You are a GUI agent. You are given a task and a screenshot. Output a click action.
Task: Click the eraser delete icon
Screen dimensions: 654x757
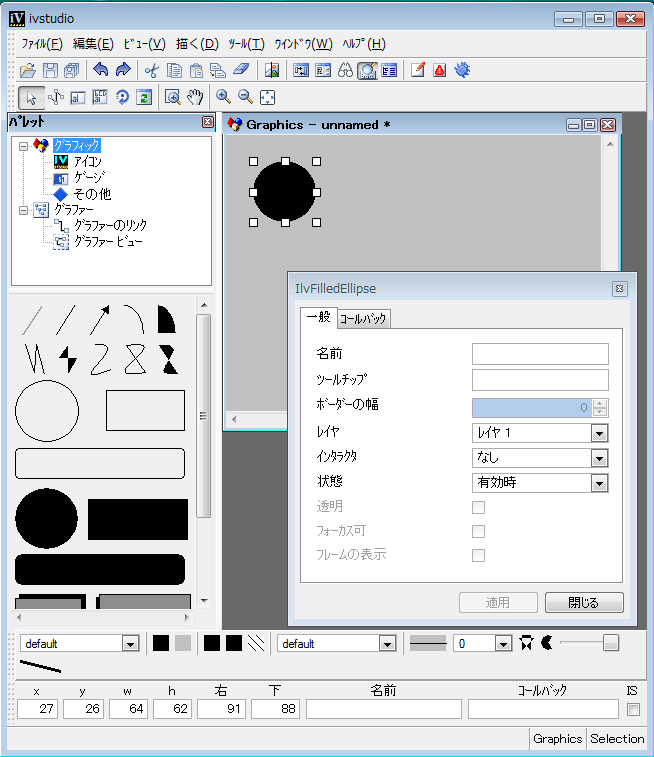click(240, 70)
